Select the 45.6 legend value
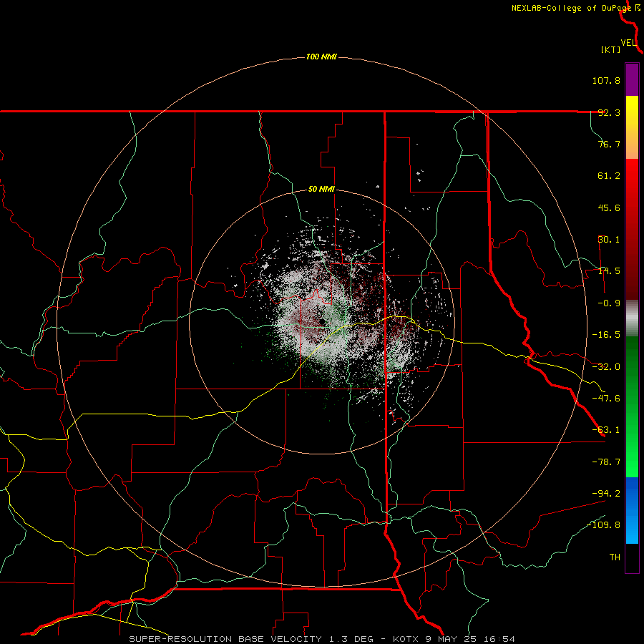Viewport: 644px width, 644px height. (x=609, y=208)
